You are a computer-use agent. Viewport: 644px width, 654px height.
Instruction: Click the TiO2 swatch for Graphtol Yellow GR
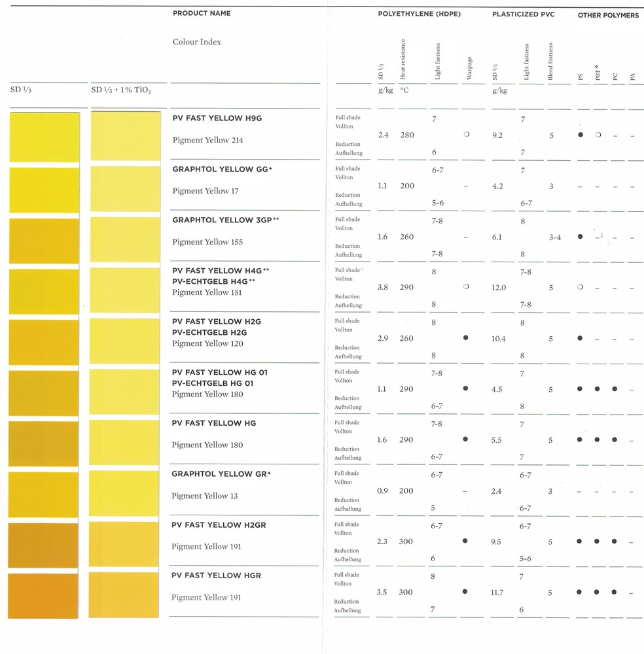click(x=124, y=493)
